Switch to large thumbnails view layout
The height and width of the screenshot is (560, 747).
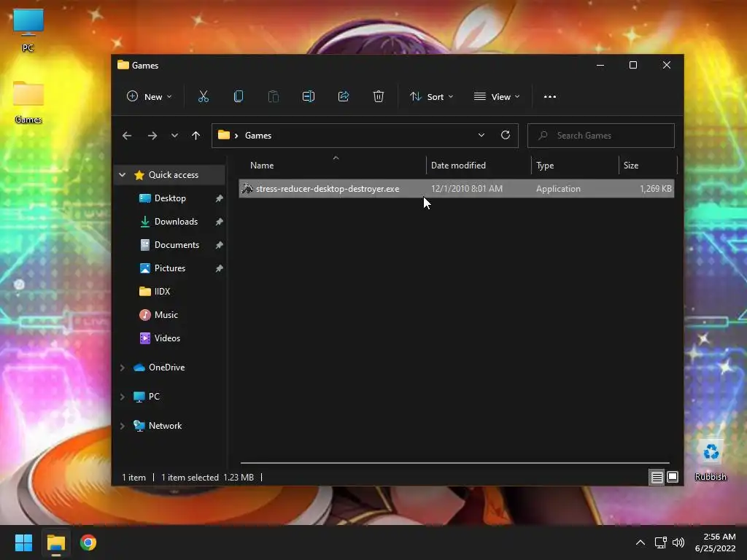(x=673, y=477)
